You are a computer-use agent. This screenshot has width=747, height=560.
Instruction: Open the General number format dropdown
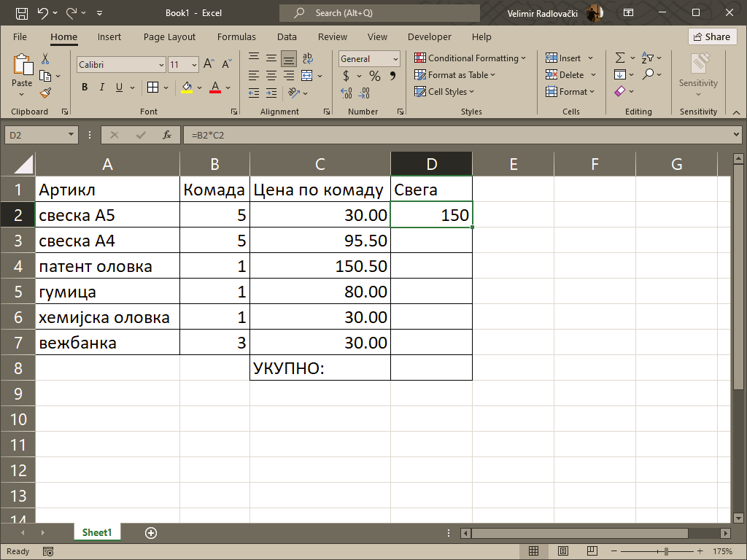point(395,59)
